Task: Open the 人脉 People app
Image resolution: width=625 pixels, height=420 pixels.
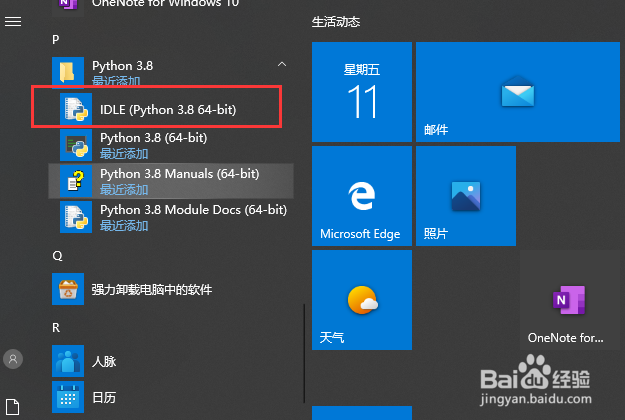Action: click(171, 361)
